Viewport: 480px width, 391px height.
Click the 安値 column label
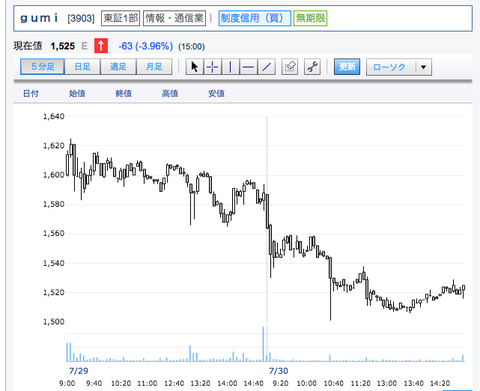pyautogui.click(x=216, y=94)
